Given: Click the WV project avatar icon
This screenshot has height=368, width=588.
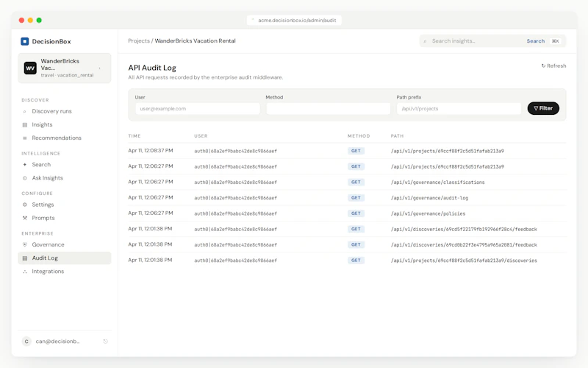Looking at the screenshot, I should pos(30,68).
